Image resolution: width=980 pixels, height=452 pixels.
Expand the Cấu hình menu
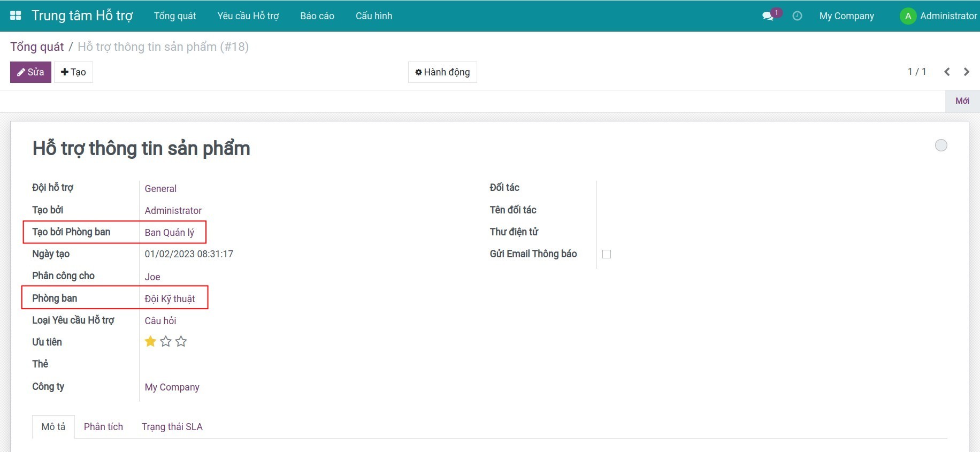point(374,16)
